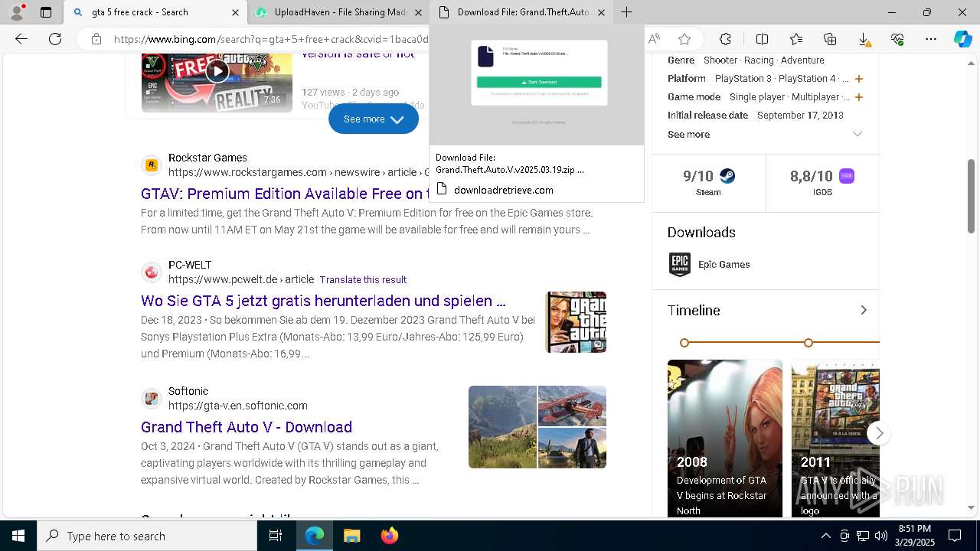980x551 pixels.
Task: Refresh the current page
Action: pos(55,39)
